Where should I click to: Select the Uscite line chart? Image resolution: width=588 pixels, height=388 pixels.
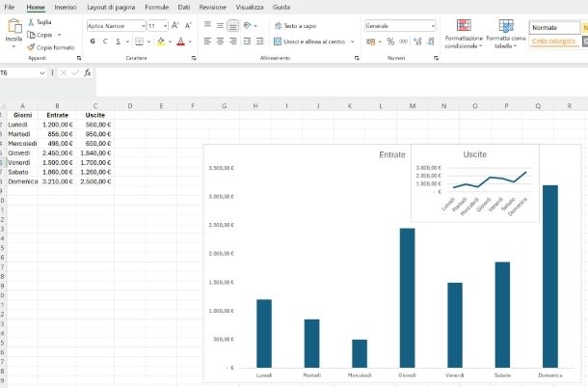coord(475,183)
